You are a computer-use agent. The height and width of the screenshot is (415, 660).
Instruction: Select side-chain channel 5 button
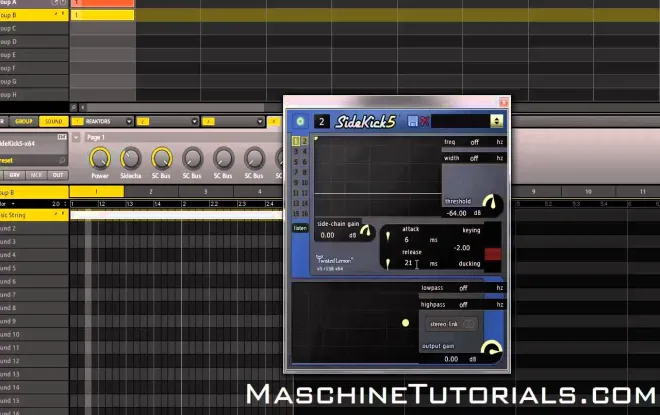[296, 162]
